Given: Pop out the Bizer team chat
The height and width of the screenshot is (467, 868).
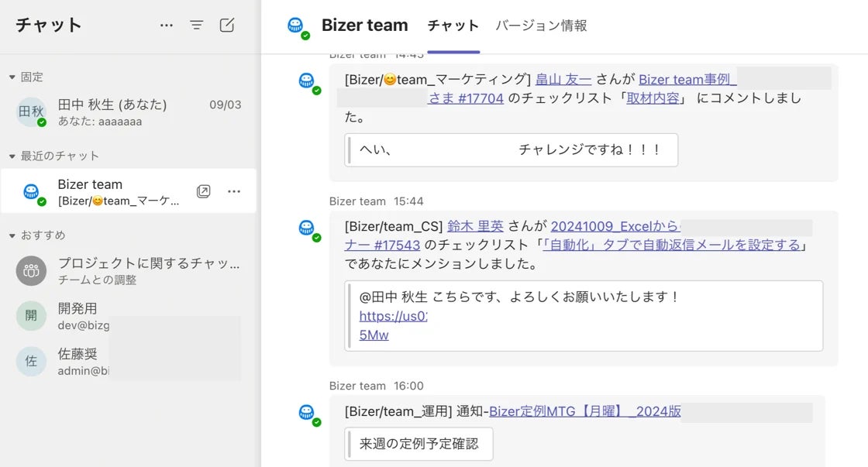Looking at the screenshot, I should 204,191.
